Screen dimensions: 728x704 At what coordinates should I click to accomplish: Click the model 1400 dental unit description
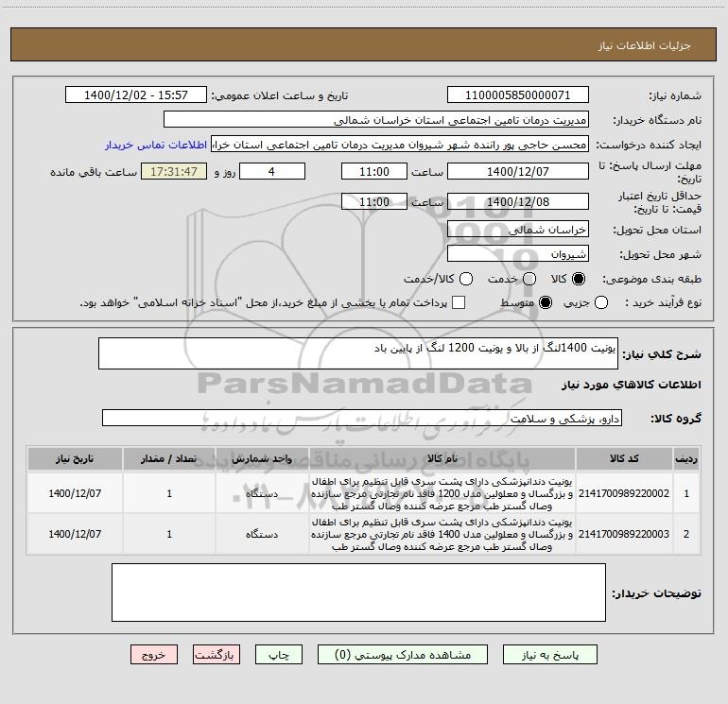(442, 534)
